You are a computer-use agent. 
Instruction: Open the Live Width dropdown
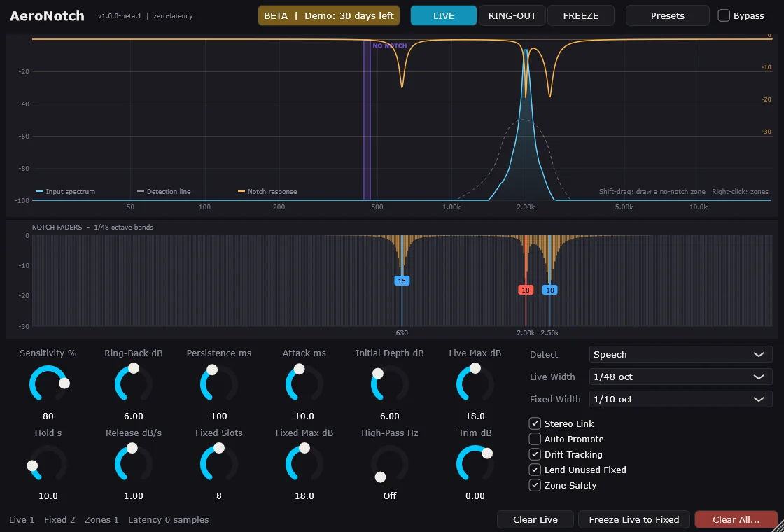680,377
